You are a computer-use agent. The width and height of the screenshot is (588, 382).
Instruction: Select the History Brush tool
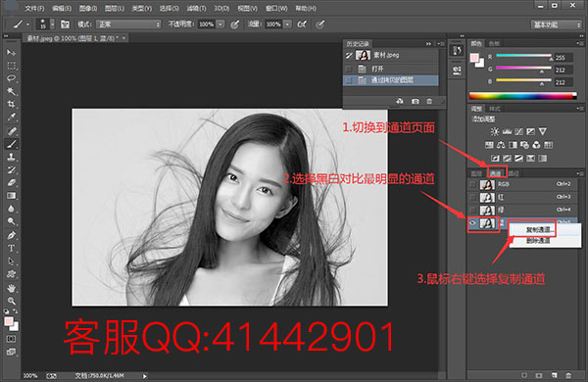(11, 169)
